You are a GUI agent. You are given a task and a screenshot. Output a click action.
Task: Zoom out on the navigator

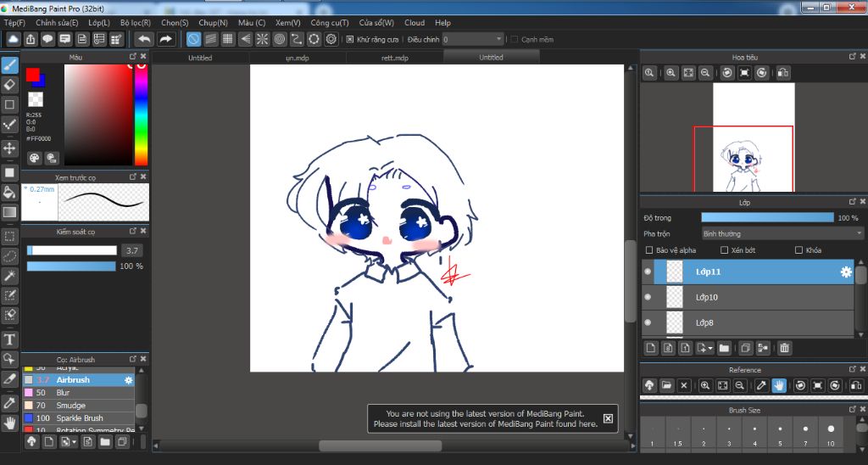[x=705, y=73]
